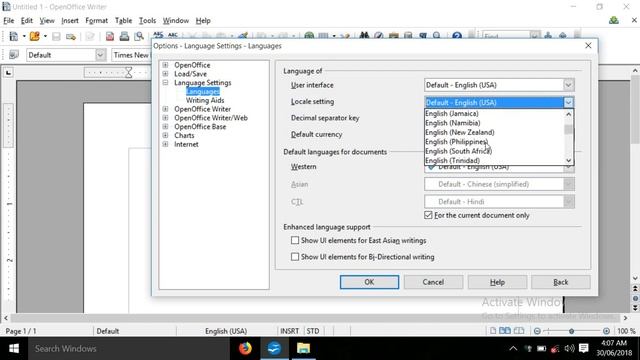Image resolution: width=640 pixels, height=360 pixels.
Task: Click the zoom out minus icon
Action: point(537,331)
